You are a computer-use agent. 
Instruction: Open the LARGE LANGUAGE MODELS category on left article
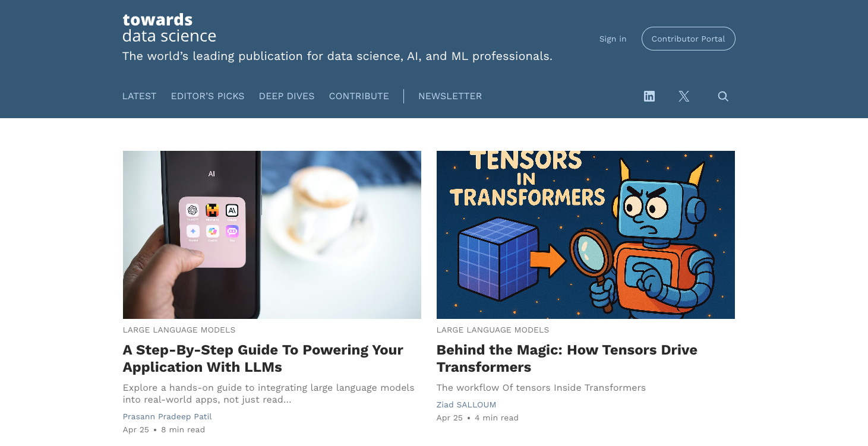179,330
